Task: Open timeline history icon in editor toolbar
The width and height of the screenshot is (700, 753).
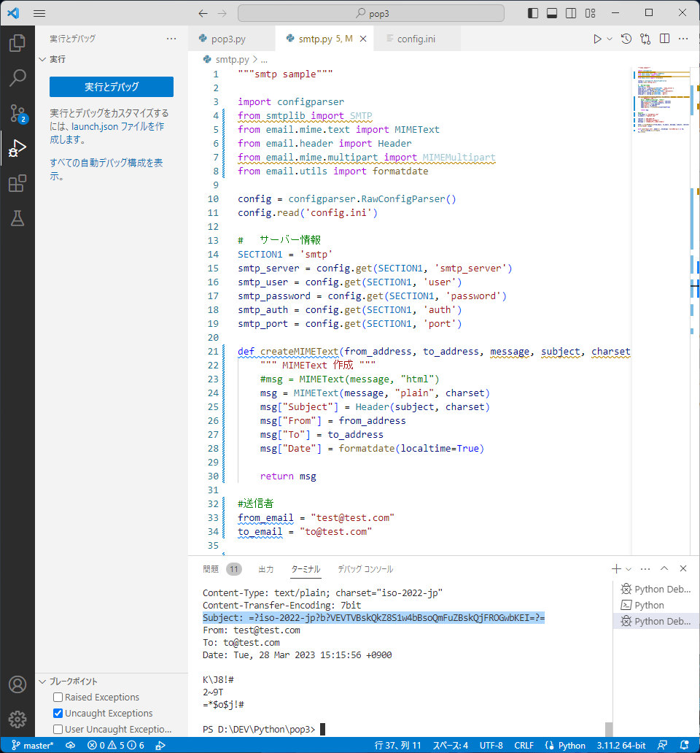Action: (626, 39)
